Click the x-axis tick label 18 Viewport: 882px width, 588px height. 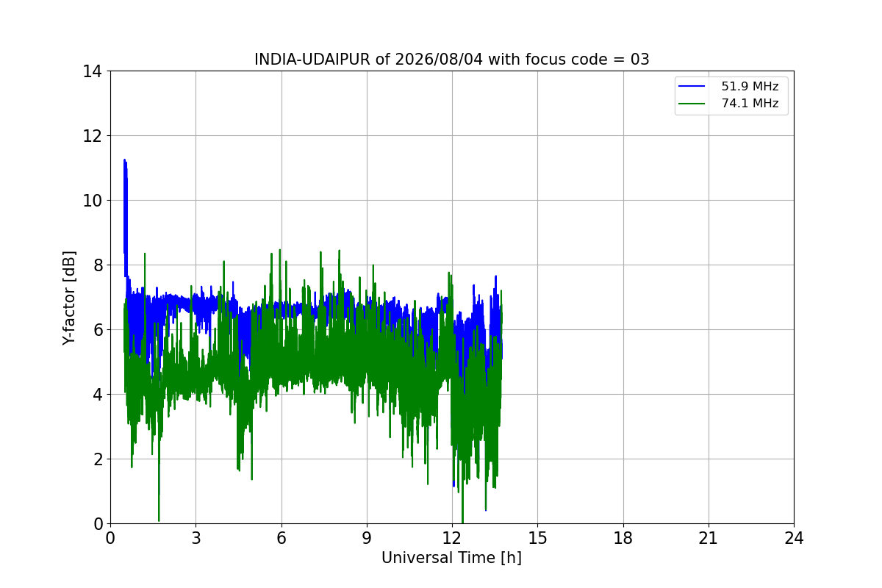pos(623,538)
